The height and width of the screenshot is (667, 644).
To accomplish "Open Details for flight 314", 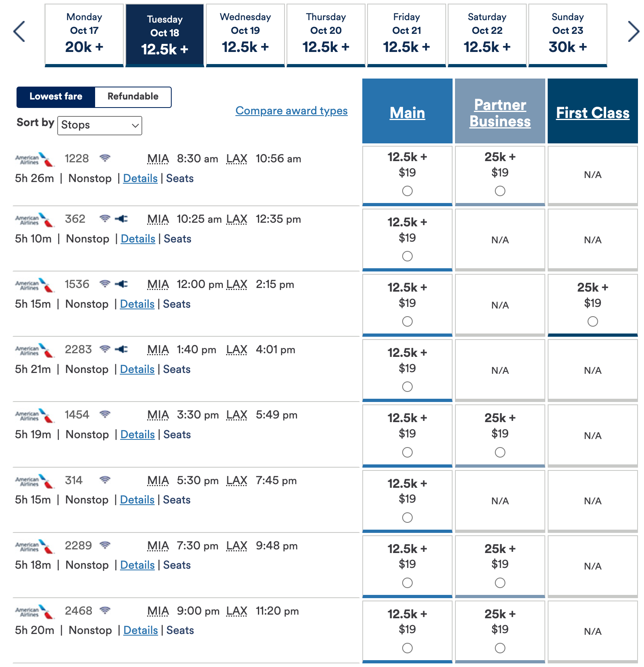I will 137,500.
